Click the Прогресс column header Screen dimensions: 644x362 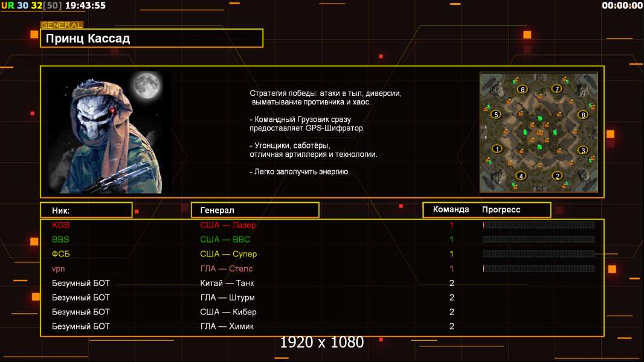pos(501,209)
